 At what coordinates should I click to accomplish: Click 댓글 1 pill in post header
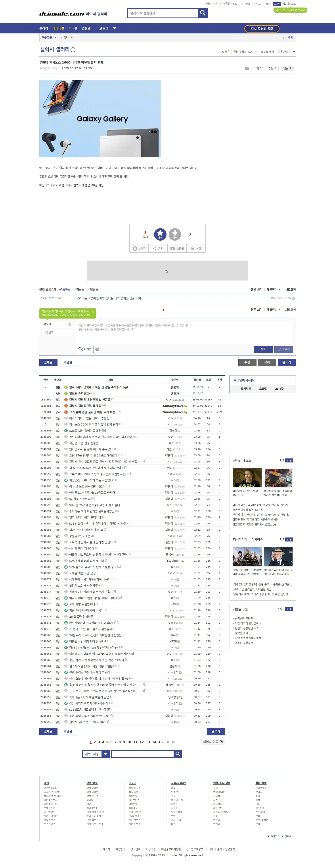(x=287, y=68)
